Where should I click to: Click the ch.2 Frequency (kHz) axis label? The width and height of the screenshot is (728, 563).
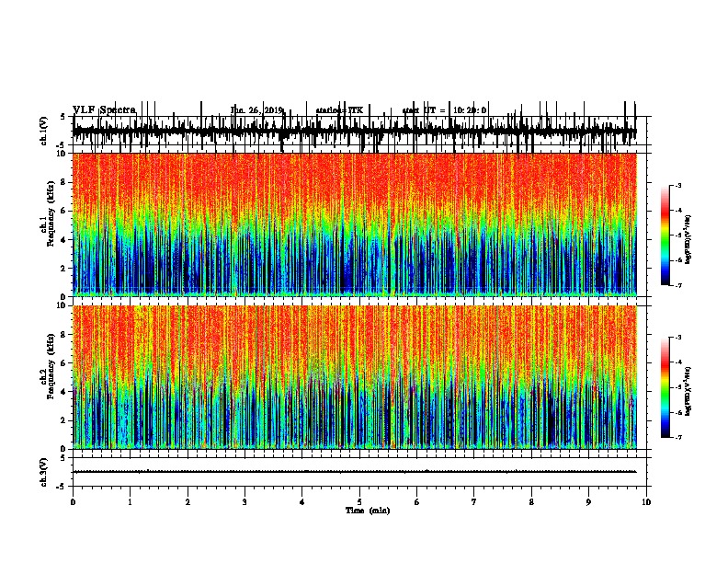point(47,366)
